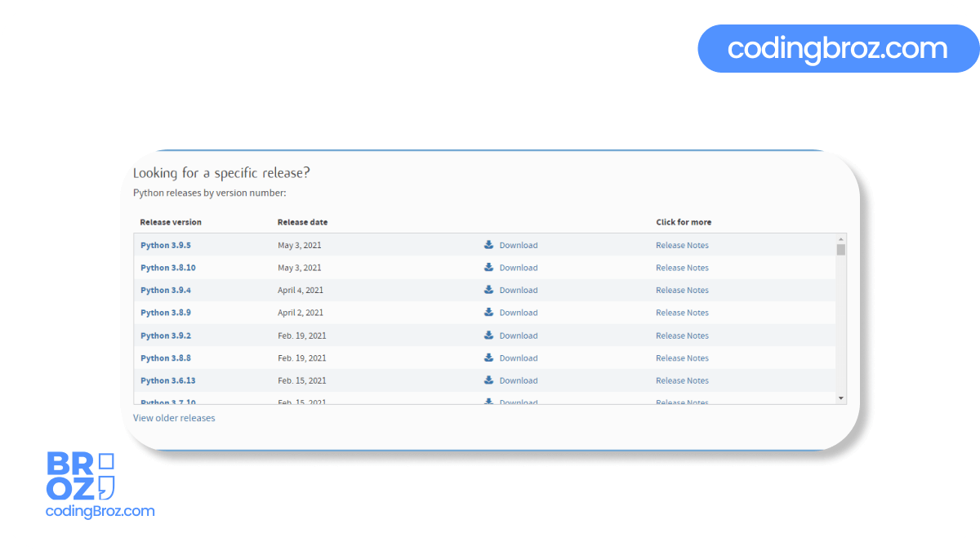Click the 'Release date' column header
The image size is (980, 551).
point(302,222)
